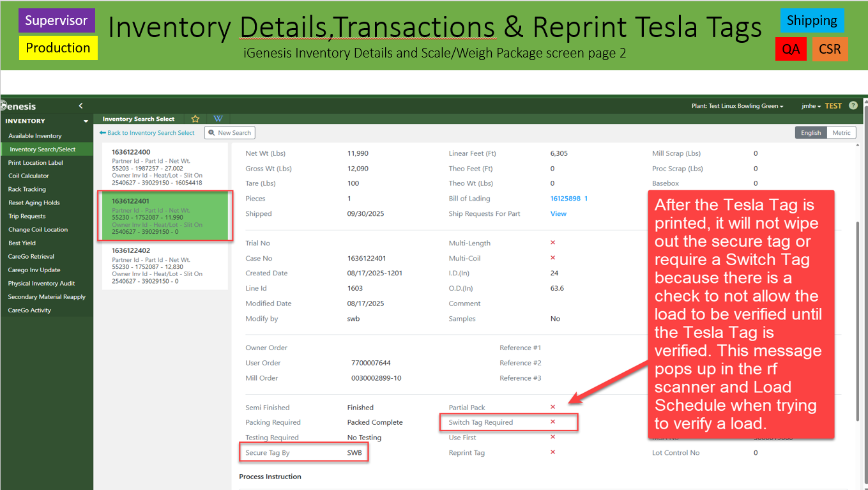This screenshot has height=490, width=868.
Task: Click the Mill Order value 0030002899-10
Action: (x=376, y=378)
